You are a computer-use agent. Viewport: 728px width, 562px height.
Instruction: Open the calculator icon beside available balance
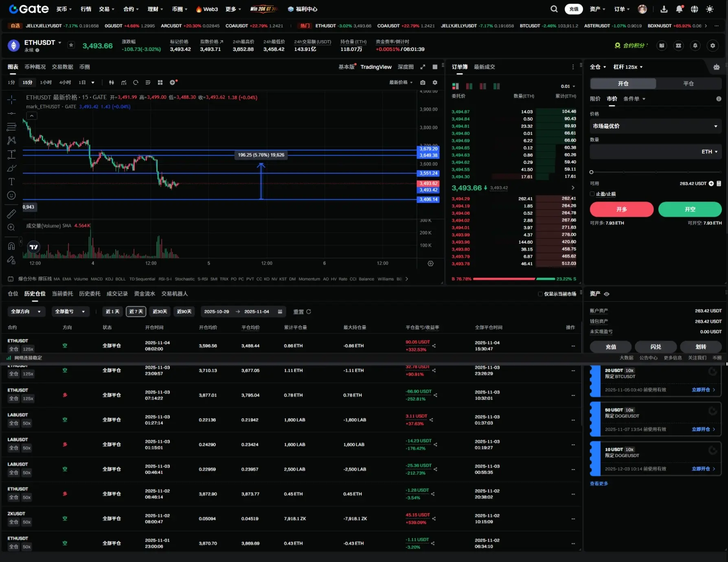click(719, 184)
